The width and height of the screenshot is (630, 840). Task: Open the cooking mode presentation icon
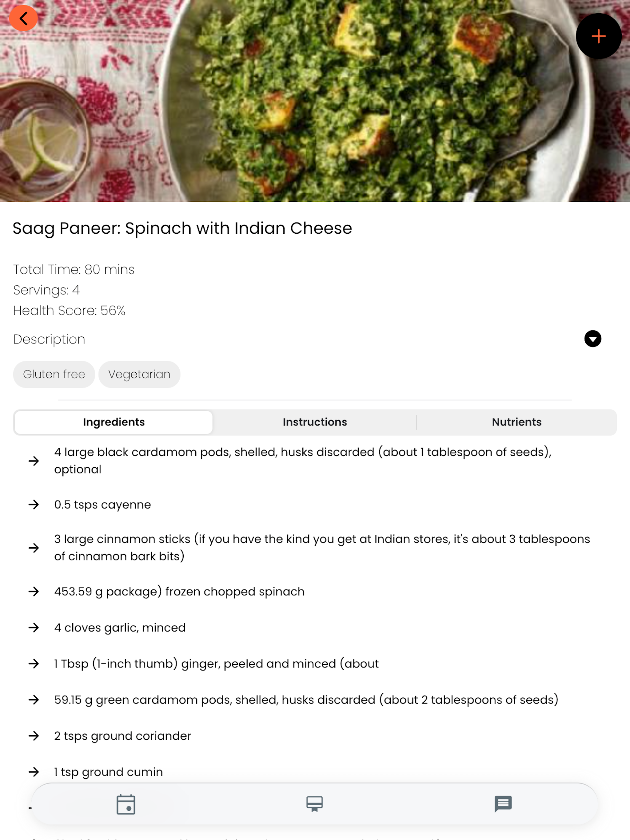click(315, 804)
